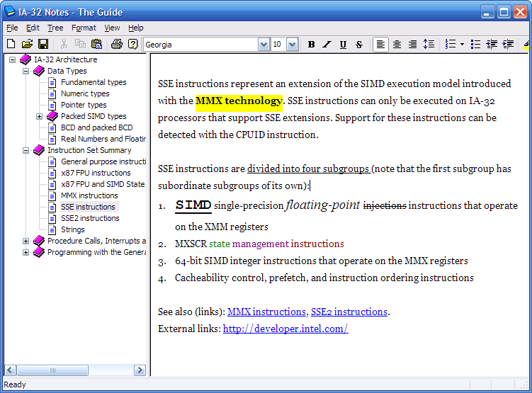Follow the SSE2 instructions link in text
This screenshot has width=532, height=393.
[349, 312]
